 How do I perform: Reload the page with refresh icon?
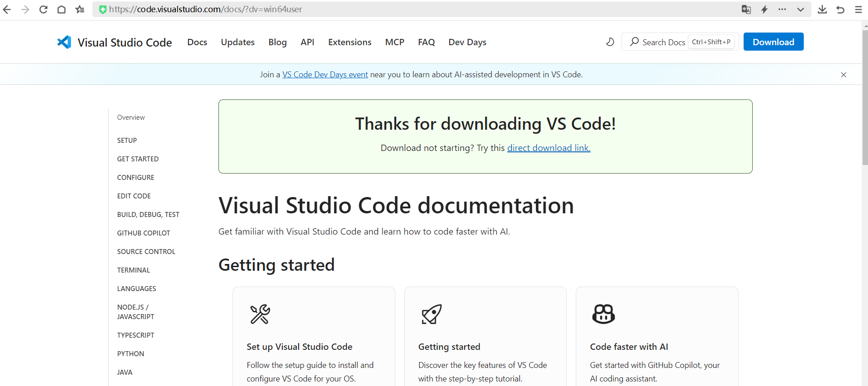pos(43,9)
